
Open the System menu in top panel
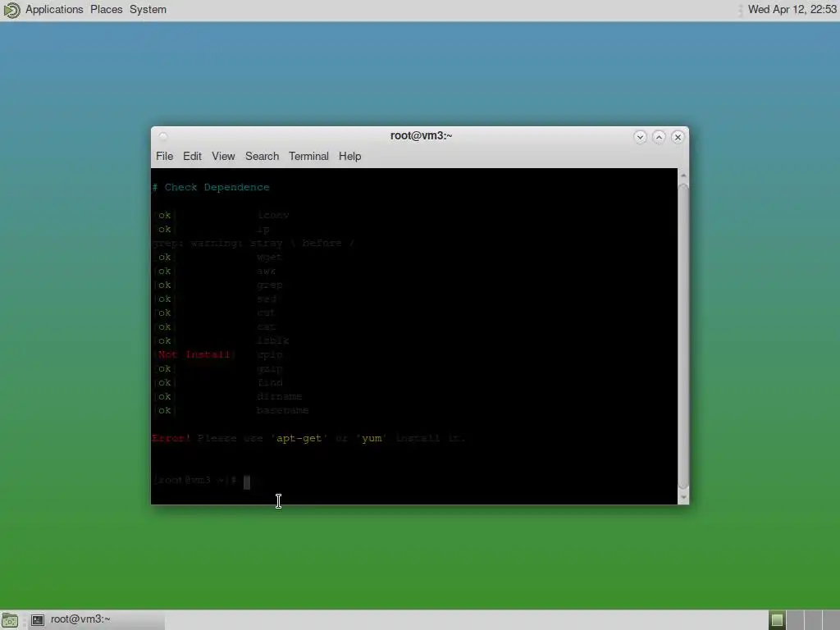tap(148, 10)
